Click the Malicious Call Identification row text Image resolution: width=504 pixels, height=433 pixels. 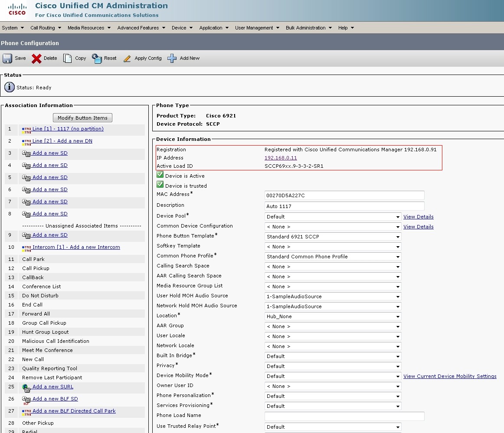point(56,341)
